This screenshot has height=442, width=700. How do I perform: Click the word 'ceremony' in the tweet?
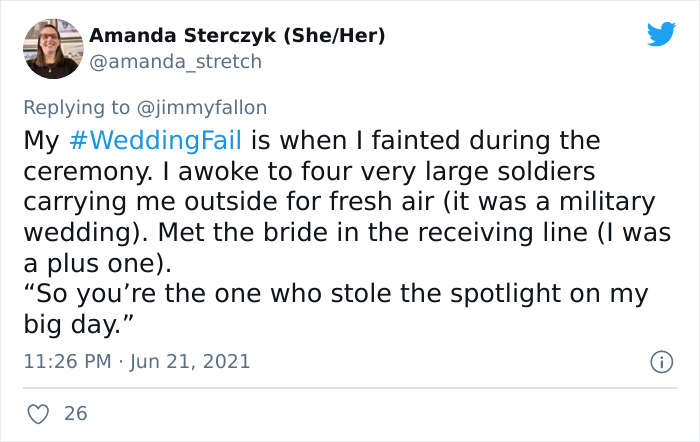(84, 170)
